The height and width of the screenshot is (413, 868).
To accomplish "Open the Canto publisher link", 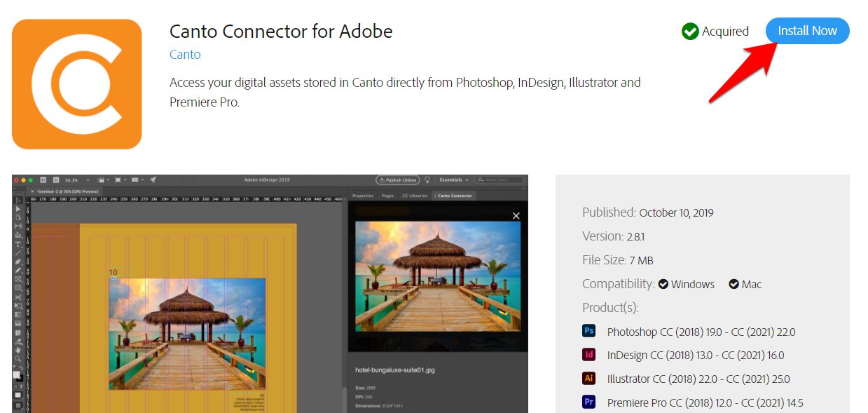I will click(185, 54).
